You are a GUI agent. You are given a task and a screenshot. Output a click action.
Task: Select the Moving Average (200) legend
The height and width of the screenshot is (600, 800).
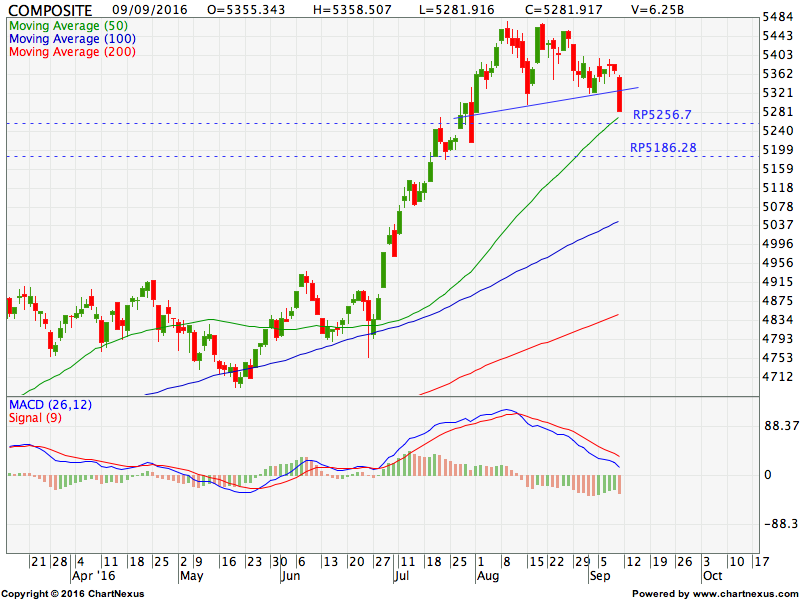[72, 52]
